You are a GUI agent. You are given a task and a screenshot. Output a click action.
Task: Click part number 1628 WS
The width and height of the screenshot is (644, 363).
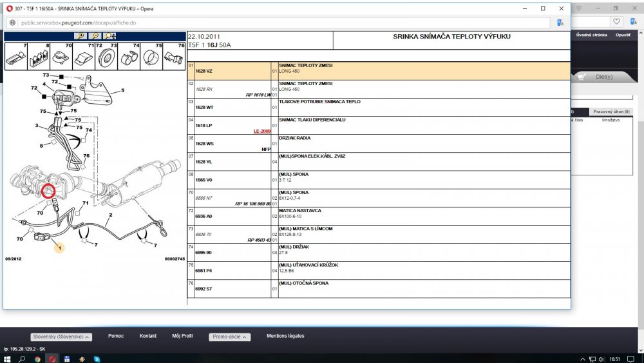click(x=204, y=144)
